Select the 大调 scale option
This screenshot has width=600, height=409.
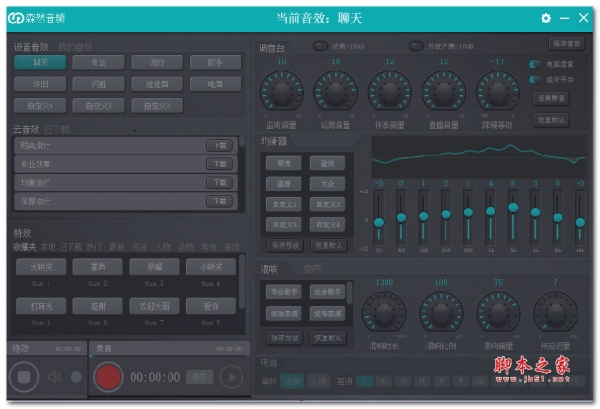click(292, 381)
